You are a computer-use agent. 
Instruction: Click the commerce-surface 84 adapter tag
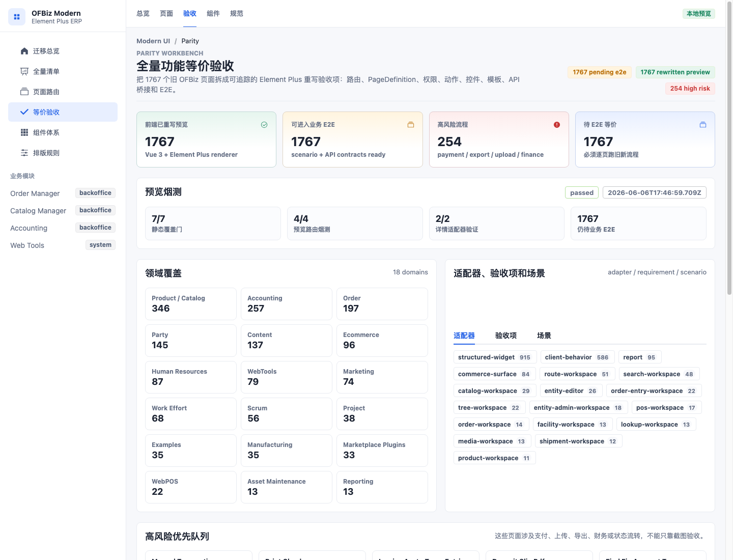click(494, 374)
